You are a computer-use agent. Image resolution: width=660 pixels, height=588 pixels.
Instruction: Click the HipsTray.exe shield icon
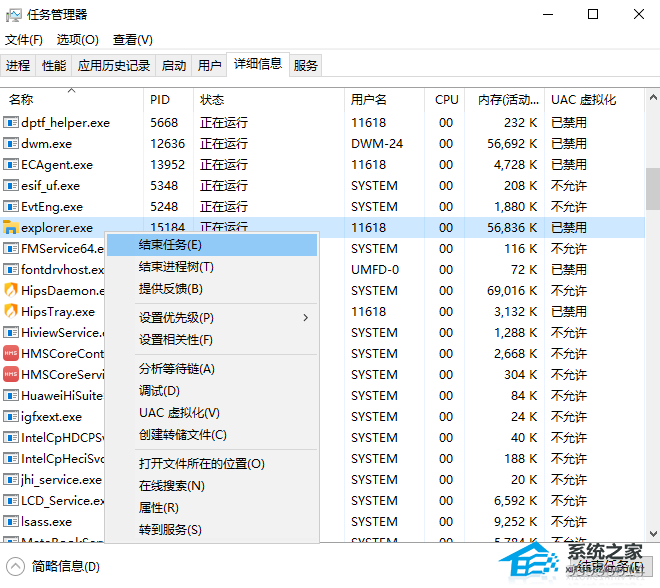[x=11, y=311]
